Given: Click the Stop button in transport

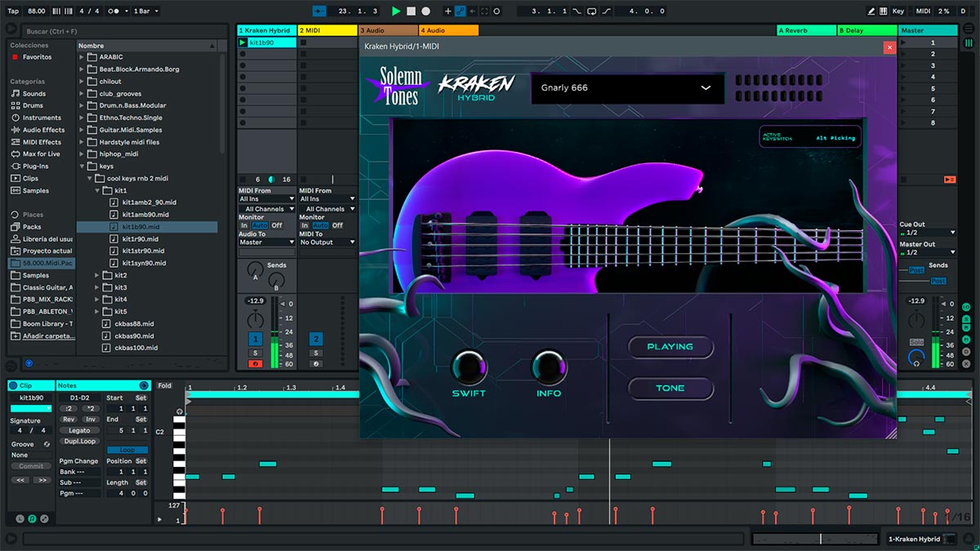Looking at the screenshot, I should 411,11.
